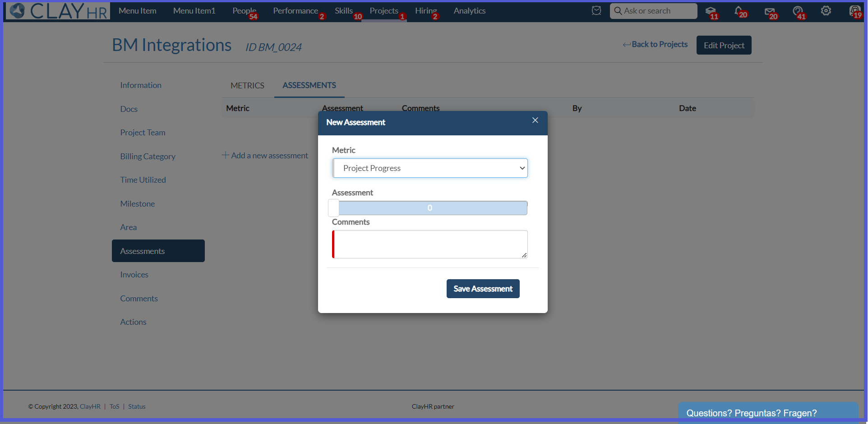Select the ASSESSMENTS tab

(x=309, y=85)
